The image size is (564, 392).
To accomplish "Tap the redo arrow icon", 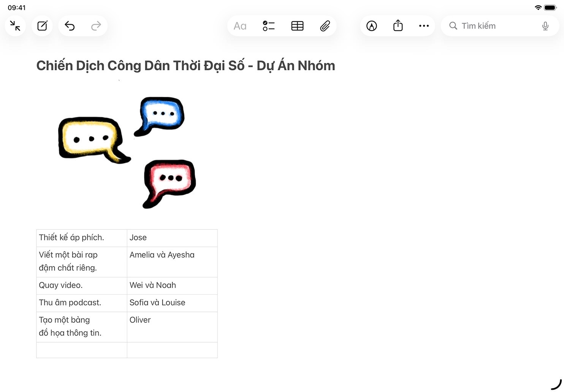I will tap(96, 26).
